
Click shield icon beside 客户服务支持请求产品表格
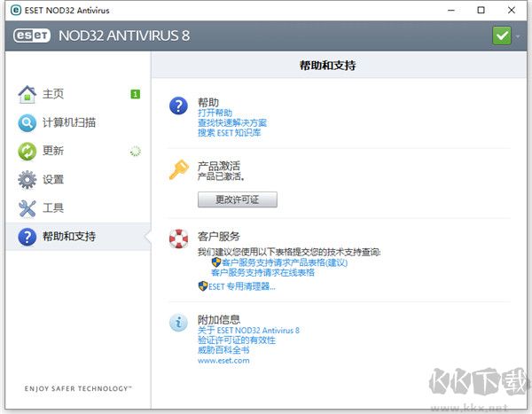pyautogui.click(x=216, y=262)
